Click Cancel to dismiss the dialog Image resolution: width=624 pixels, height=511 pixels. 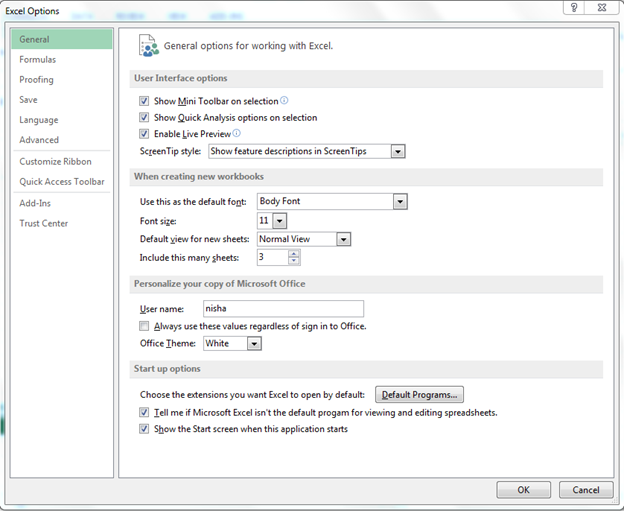(x=586, y=490)
